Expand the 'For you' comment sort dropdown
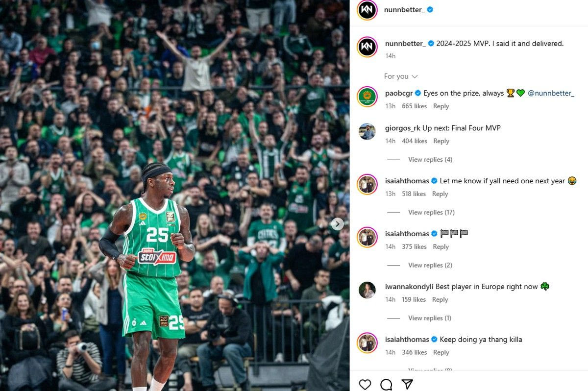Viewport: 588px width, 391px height. [x=401, y=76]
